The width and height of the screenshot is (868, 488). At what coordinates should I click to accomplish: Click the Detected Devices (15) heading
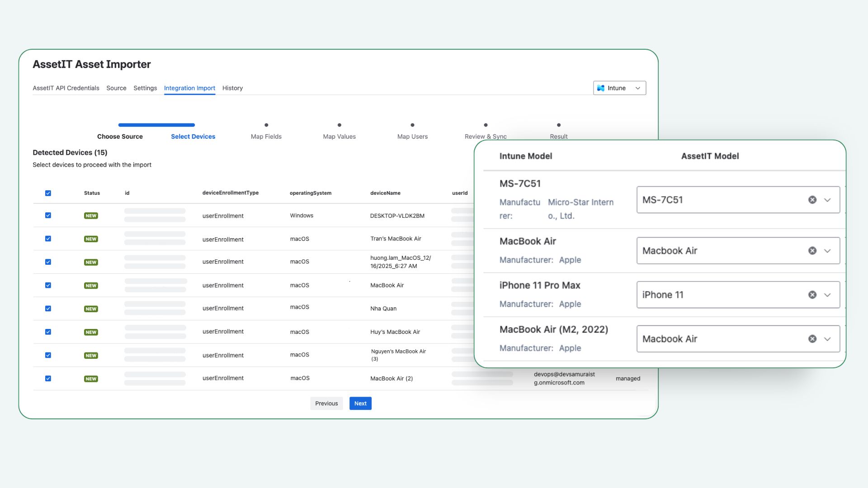[70, 152]
